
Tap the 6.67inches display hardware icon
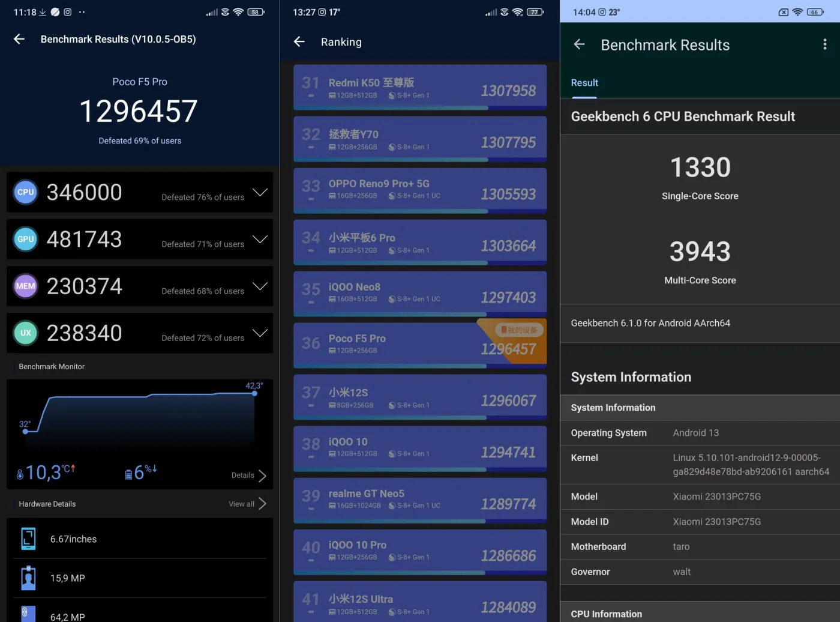(x=28, y=539)
